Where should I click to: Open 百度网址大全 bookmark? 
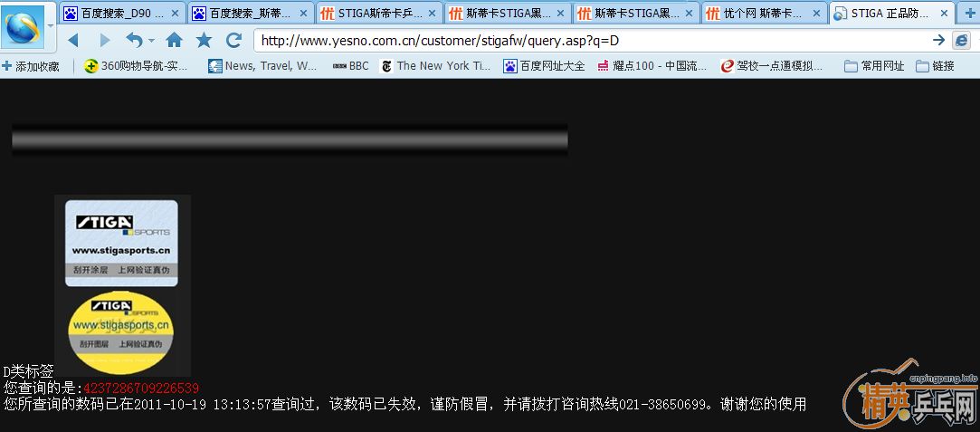click(544, 65)
